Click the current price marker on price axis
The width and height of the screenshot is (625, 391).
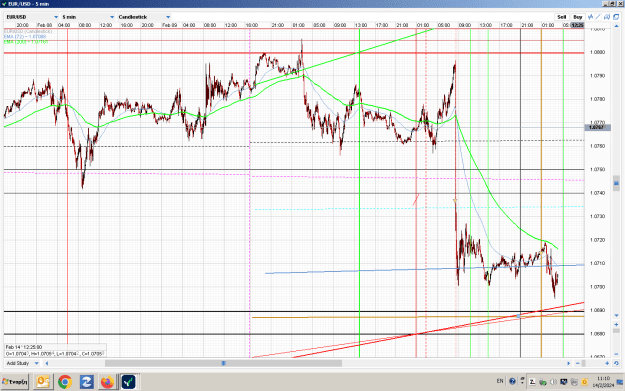point(597,127)
